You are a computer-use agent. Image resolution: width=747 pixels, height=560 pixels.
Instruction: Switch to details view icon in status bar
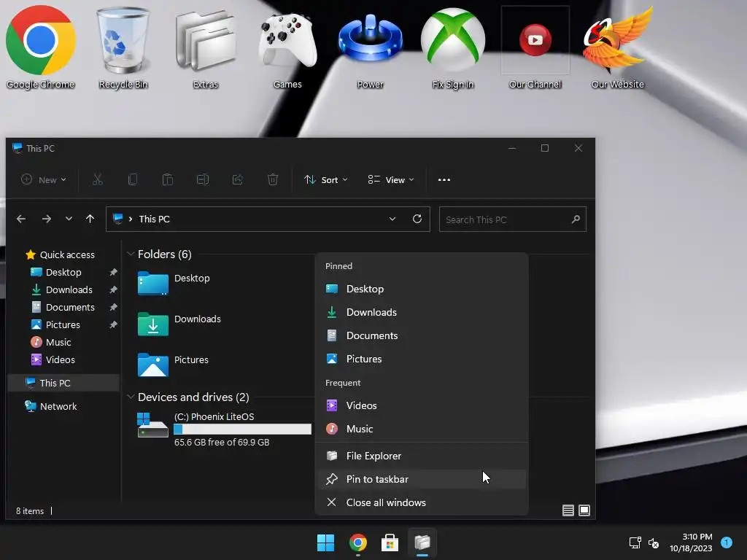pos(568,510)
